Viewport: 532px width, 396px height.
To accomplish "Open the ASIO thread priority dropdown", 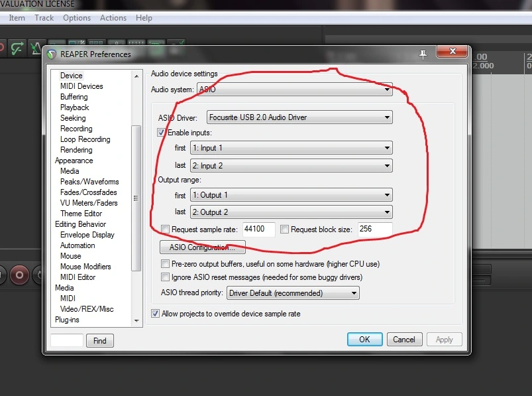I will point(293,293).
